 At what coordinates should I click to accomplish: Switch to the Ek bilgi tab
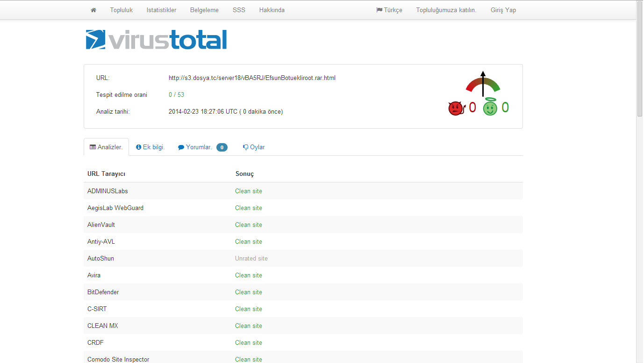tap(150, 147)
